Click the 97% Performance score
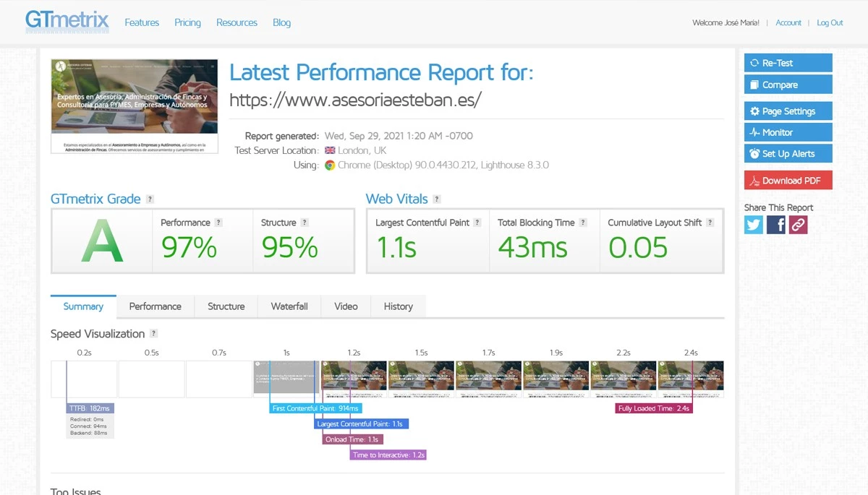The width and height of the screenshot is (868, 495). click(189, 248)
